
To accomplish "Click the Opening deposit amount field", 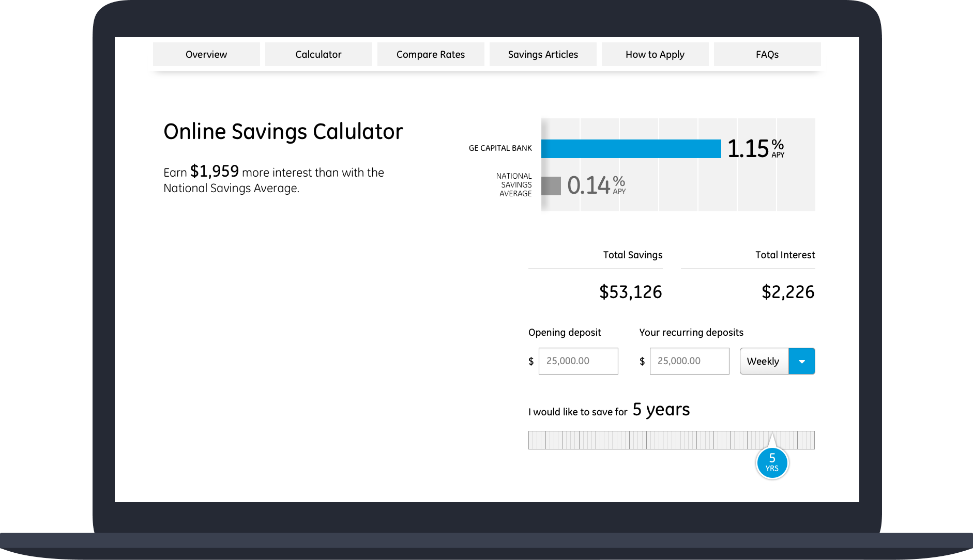I will tap(579, 361).
